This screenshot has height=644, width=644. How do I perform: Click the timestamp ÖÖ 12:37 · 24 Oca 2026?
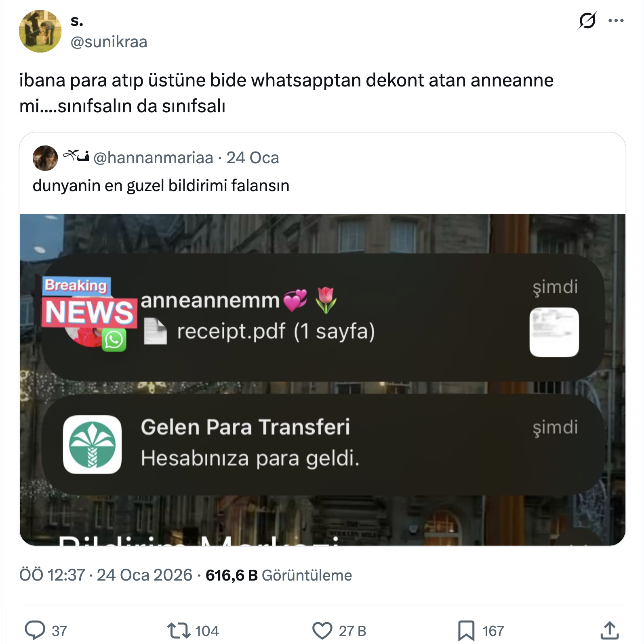[x=106, y=575]
